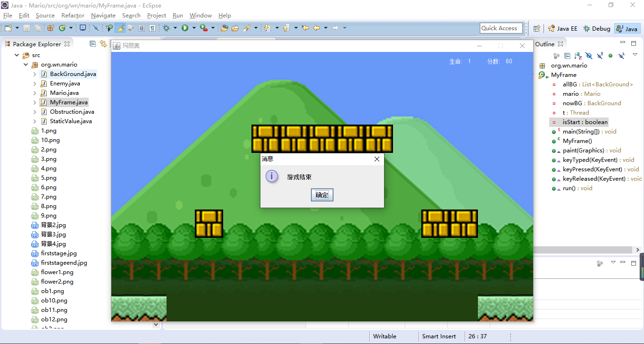Click information icon in the message dialog
This screenshot has height=344, width=644.
tap(272, 176)
